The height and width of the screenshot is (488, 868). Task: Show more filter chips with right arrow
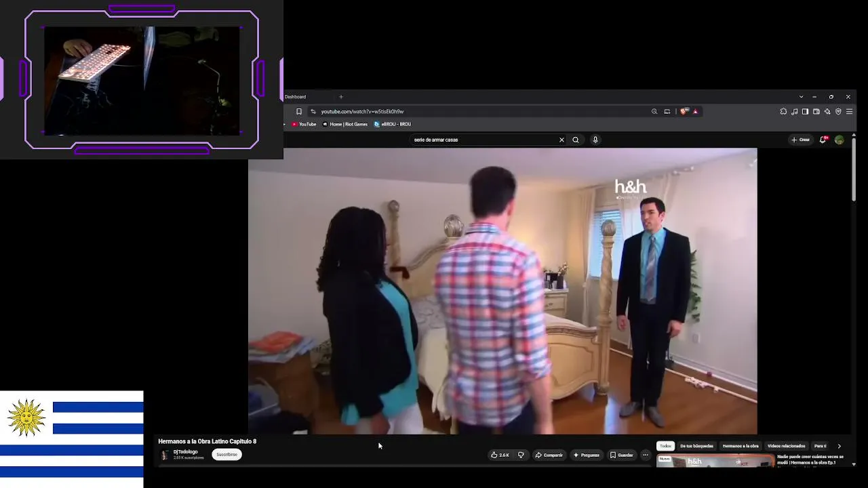pos(839,447)
